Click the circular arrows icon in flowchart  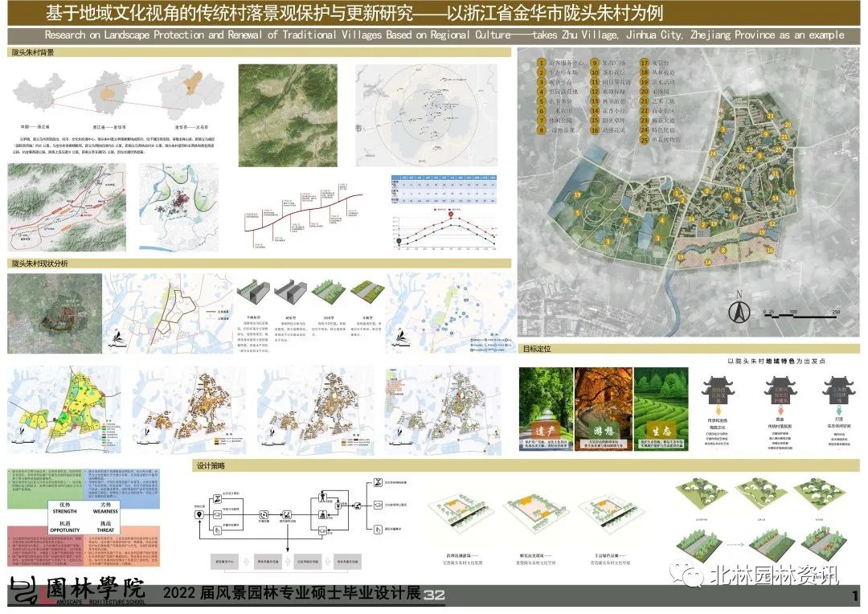[264, 515]
